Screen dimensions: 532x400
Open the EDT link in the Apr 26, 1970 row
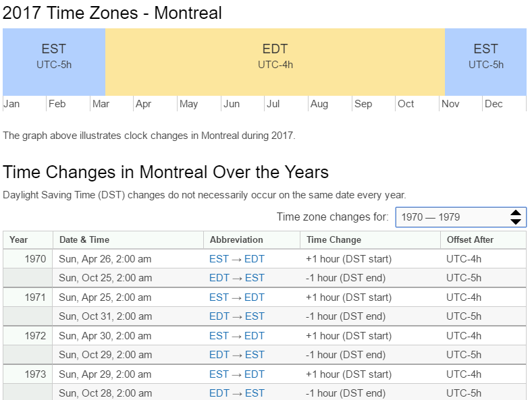click(255, 259)
